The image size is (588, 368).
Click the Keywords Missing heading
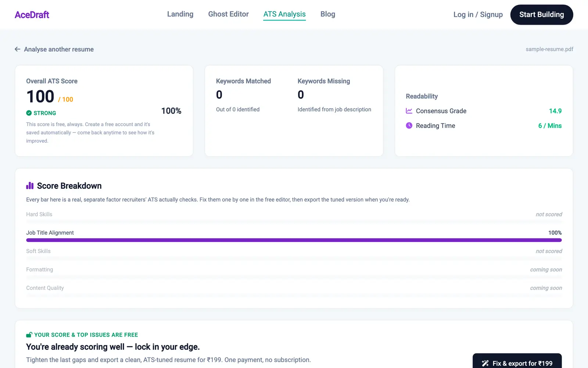coord(324,81)
